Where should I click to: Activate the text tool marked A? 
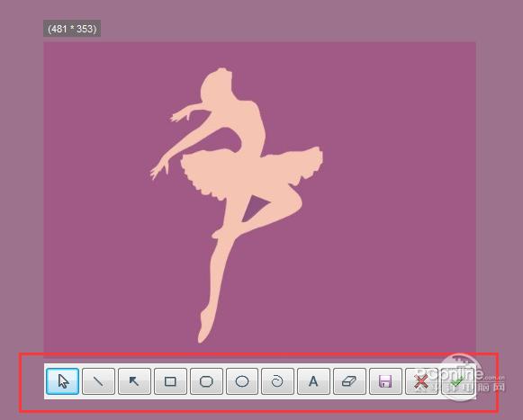tap(313, 381)
